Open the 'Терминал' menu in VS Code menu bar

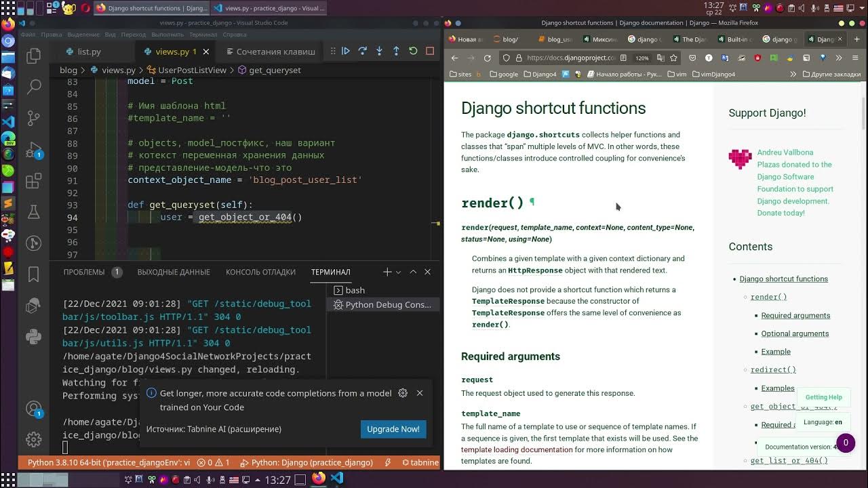coord(203,35)
